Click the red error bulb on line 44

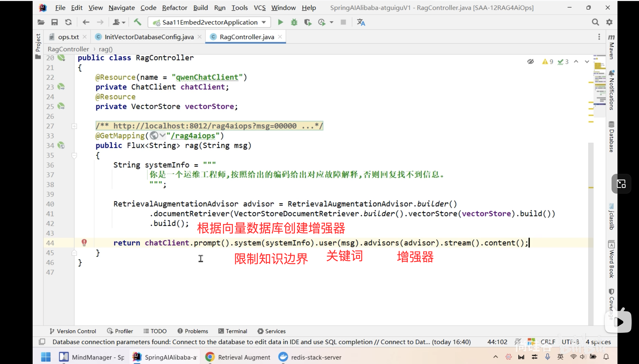click(84, 242)
